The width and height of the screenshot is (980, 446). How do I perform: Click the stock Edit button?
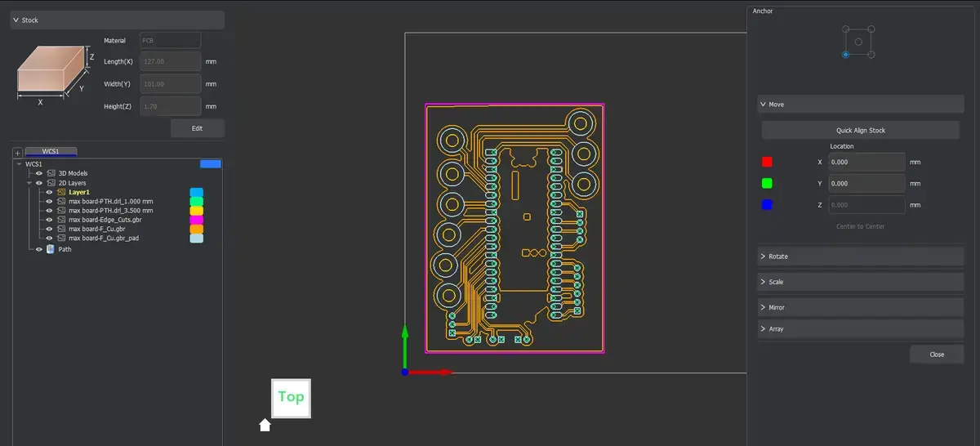coord(197,128)
